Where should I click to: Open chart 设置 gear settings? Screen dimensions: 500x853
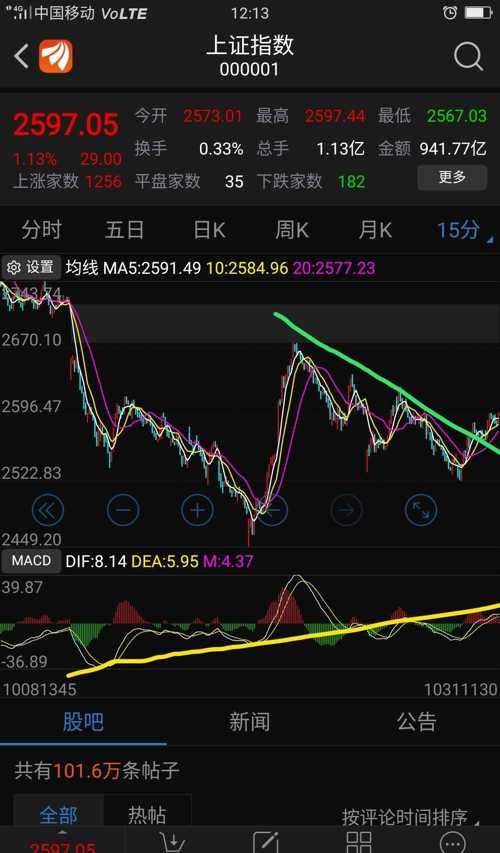[31, 268]
